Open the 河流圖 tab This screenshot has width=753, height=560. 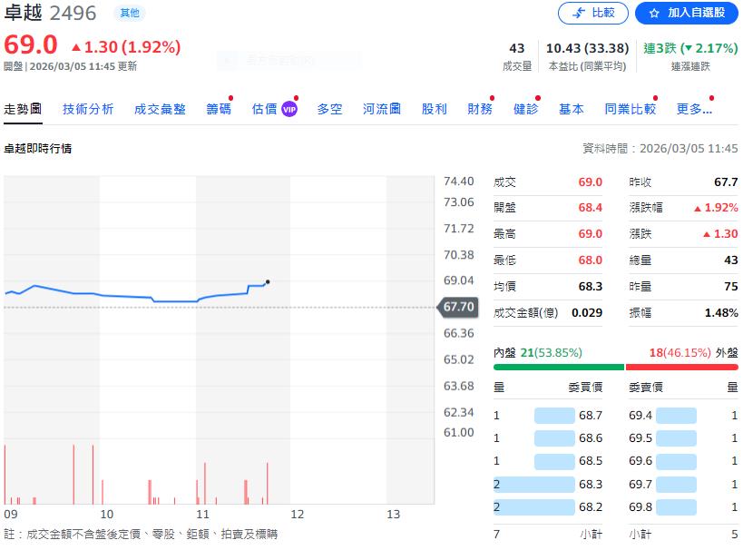pyautogui.click(x=382, y=109)
